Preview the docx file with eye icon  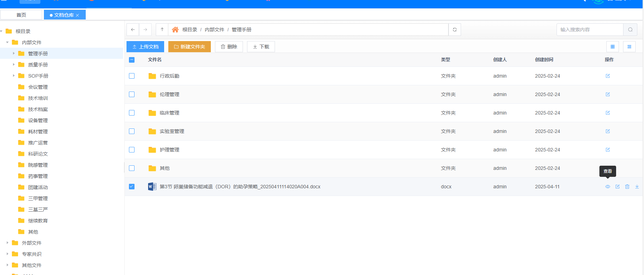pos(608,187)
